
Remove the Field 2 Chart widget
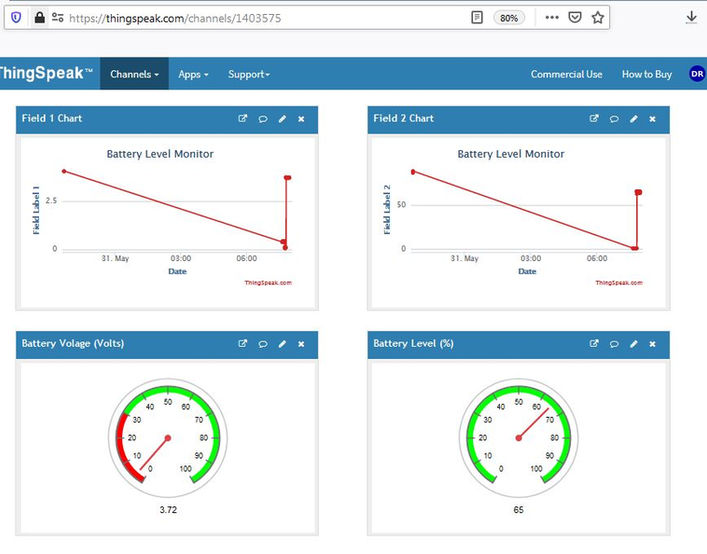(652, 119)
